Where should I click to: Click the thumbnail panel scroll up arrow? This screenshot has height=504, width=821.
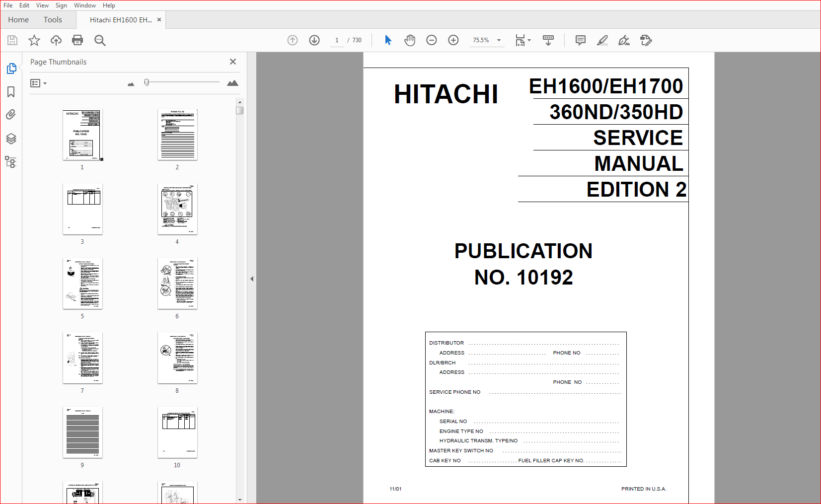click(x=240, y=102)
